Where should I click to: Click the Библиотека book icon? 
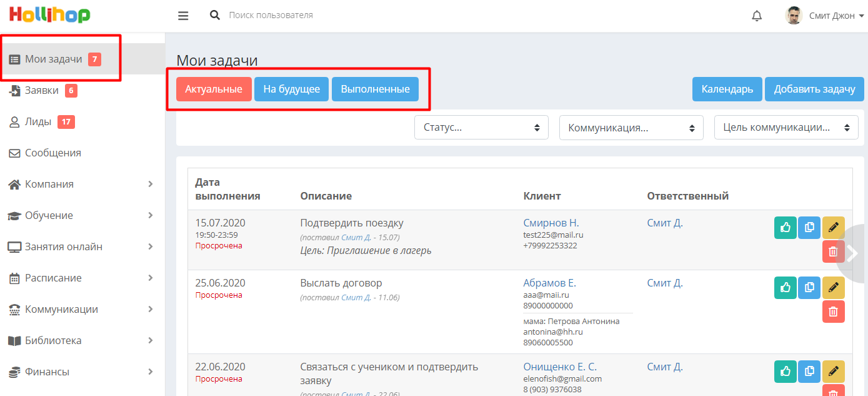(14, 341)
